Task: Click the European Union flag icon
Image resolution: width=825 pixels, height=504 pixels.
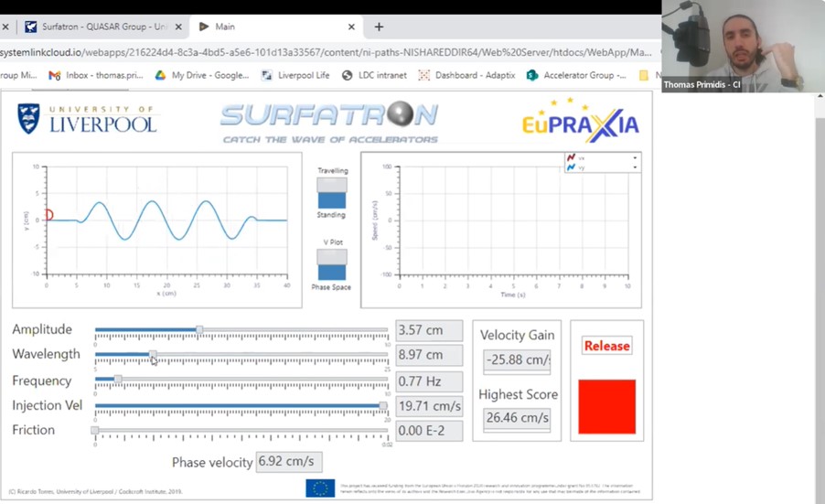Action: (x=320, y=488)
